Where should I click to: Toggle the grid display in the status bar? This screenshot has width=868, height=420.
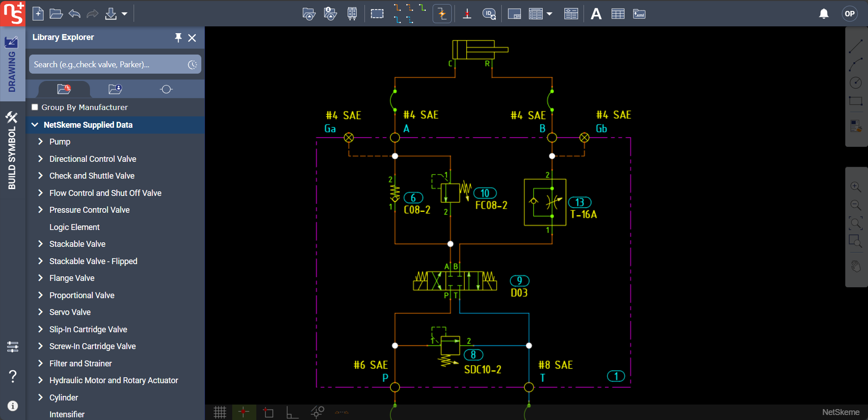pos(219,412)
